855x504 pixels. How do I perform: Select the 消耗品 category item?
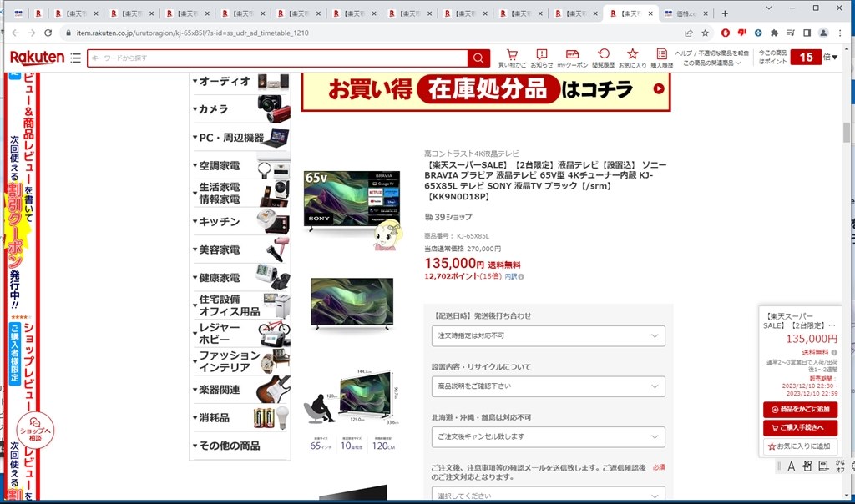point(240,418)
